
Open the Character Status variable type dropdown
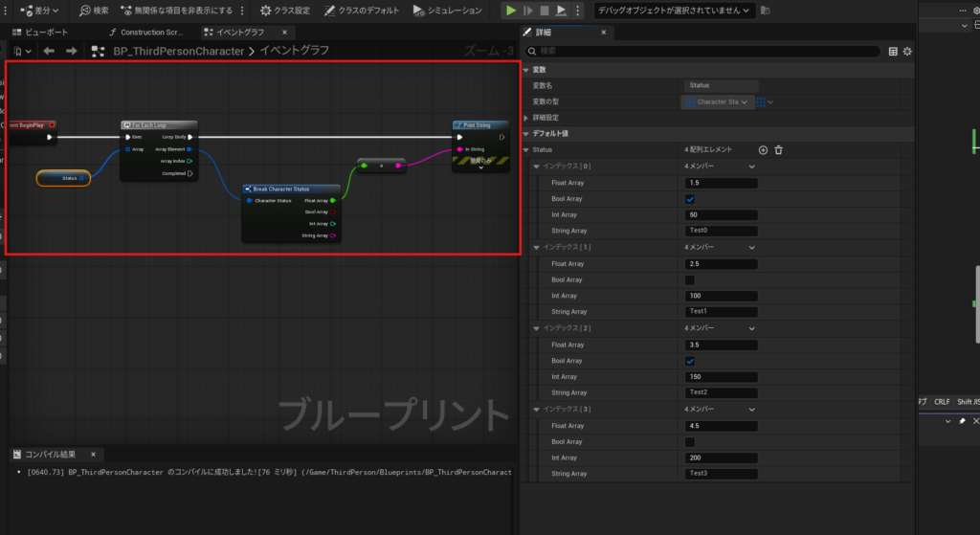pos(718,101)
